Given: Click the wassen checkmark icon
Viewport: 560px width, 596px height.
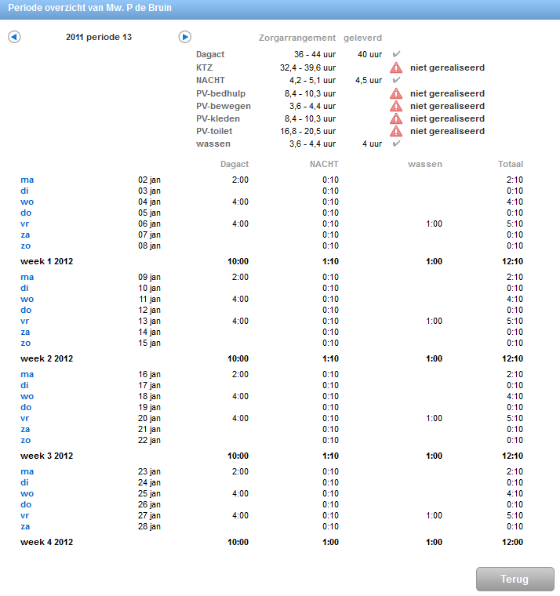Looking at the screenshot, I should 396,144.
